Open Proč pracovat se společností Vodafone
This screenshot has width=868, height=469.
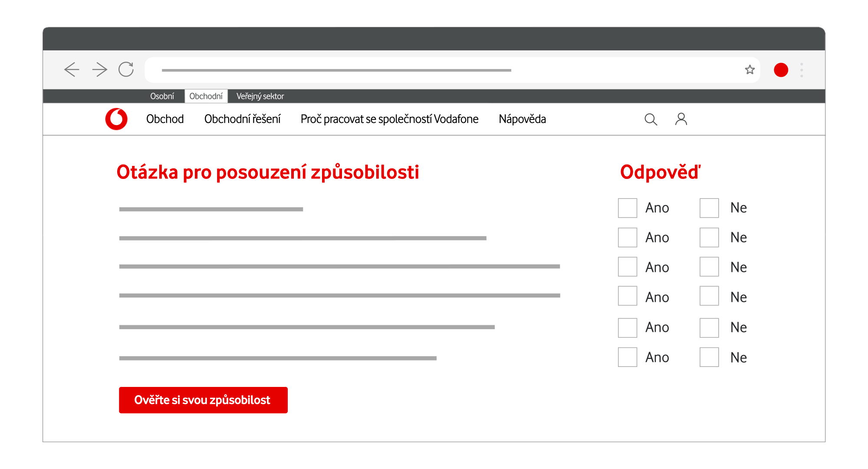point(389,119)
